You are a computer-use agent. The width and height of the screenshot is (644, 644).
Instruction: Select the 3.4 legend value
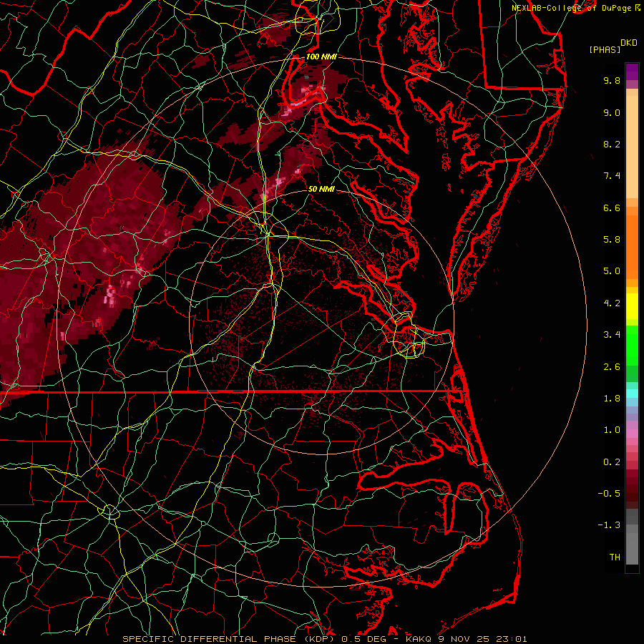[612, 335]
